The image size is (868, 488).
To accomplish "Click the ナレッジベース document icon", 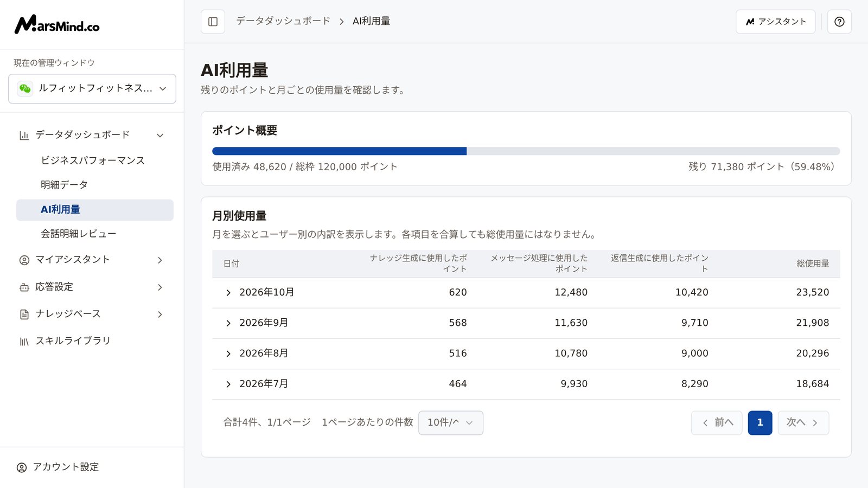I will [x=24, y=314].
